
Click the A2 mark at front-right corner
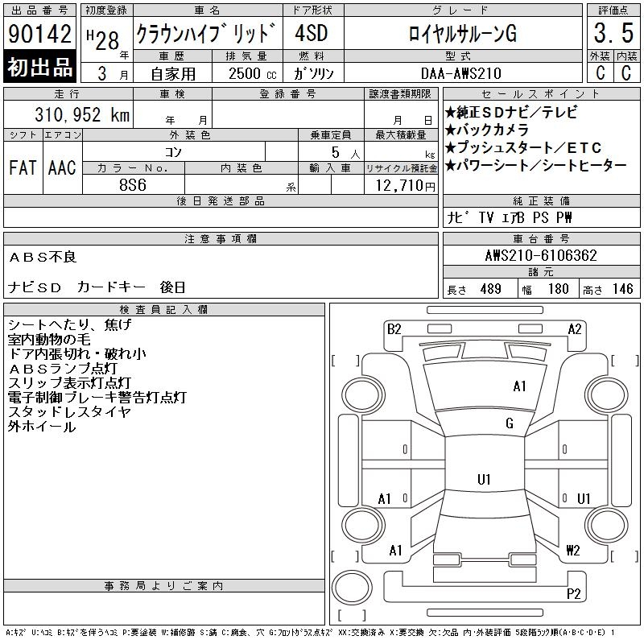tap(575, 328)
